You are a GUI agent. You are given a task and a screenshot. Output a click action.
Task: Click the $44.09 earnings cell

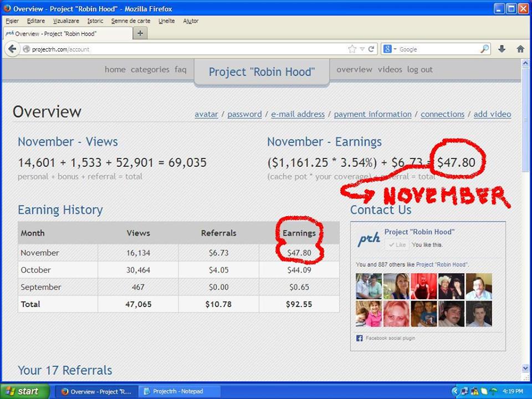(x=299, y=270)
